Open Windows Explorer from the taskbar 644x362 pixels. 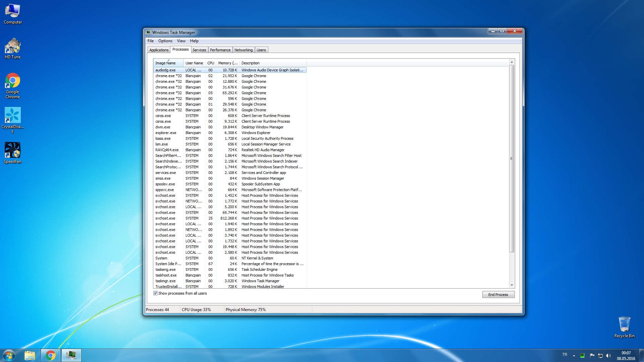[x=30, y=355]
